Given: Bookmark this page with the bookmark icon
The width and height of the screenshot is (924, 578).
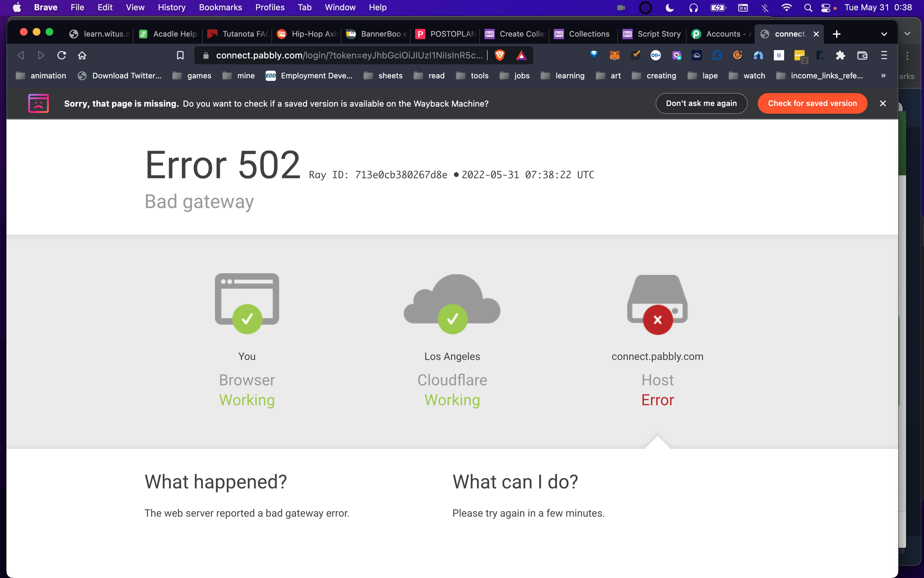Looking at the screenshot, I should pos(180,56).
